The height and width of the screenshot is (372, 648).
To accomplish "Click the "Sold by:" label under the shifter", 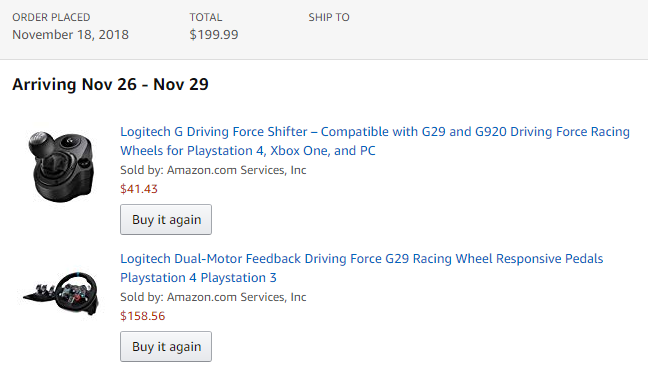I will coord(142,170).
